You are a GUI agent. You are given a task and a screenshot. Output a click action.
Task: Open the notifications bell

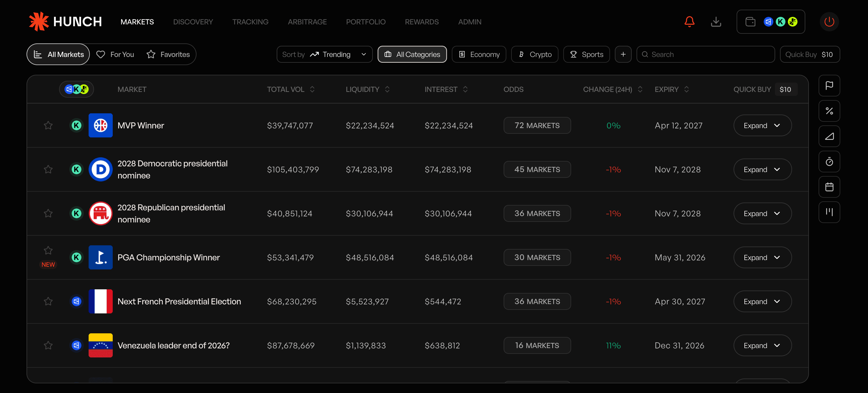tap(689, 22)
